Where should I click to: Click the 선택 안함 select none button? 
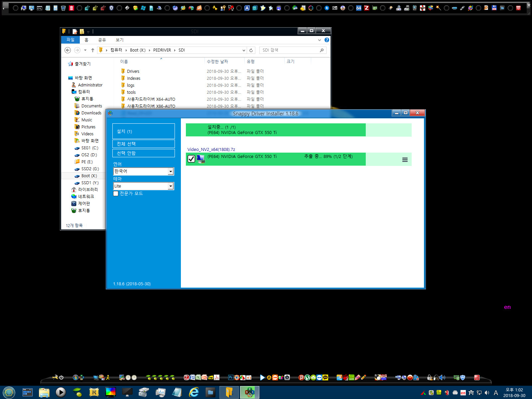click(143, 153)
